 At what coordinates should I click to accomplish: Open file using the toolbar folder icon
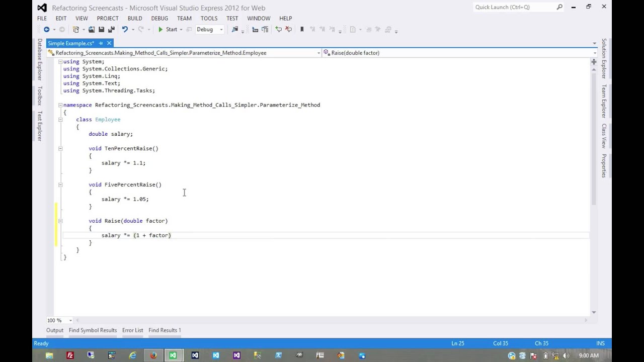[92, 30]
